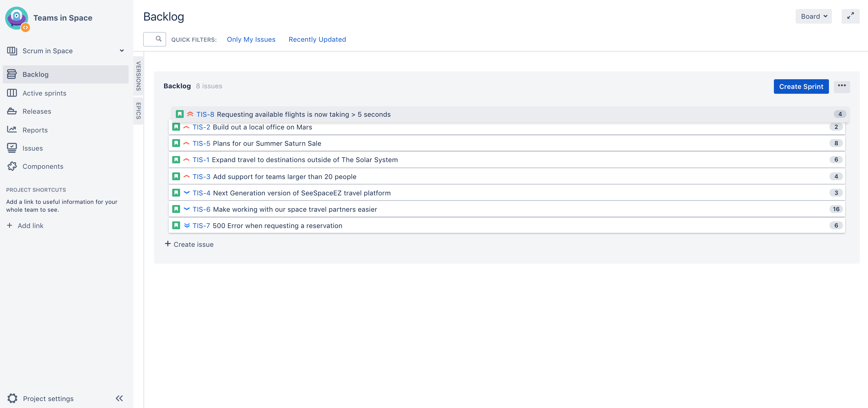Toggle the Only My Issues quick filter
This screenshot has width=868, height=408.
pyautogui.click(x=251, y=39)
